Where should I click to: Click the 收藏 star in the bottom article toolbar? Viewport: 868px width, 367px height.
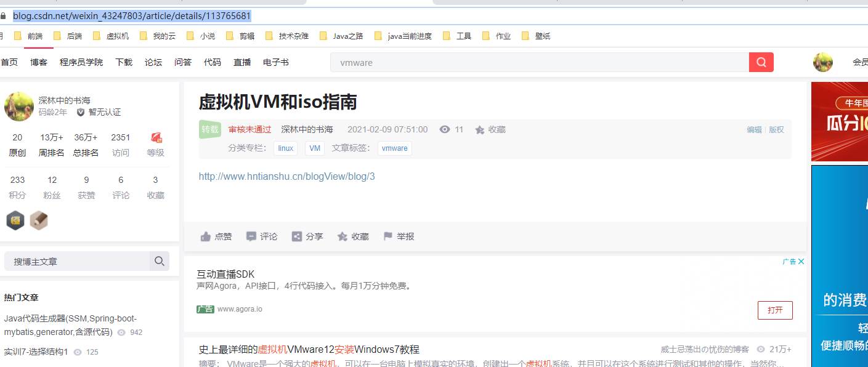tap(343, 236)
